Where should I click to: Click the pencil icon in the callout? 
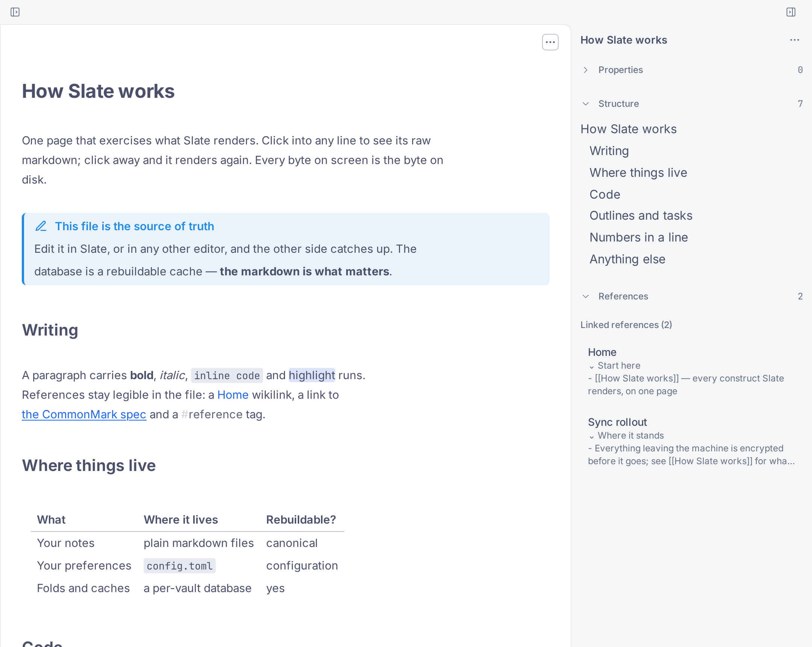pyautogui.click(x=41, y=226)
